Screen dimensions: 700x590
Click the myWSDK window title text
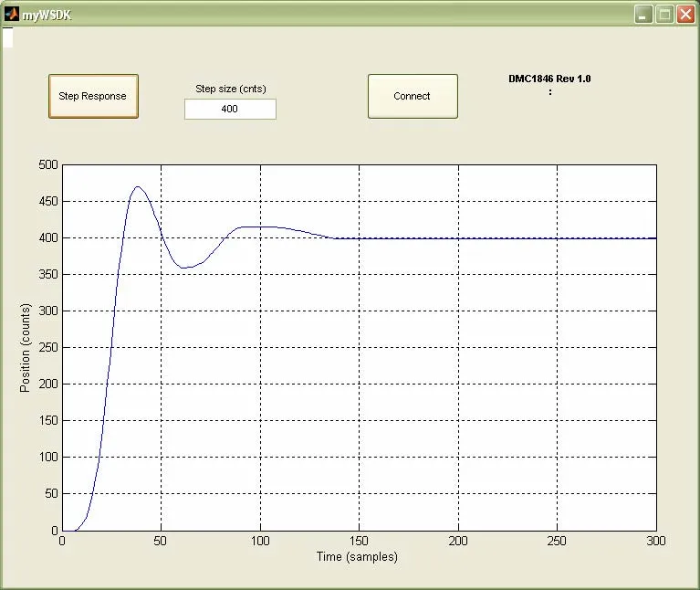pyautogui.click(x=47, y=16)
